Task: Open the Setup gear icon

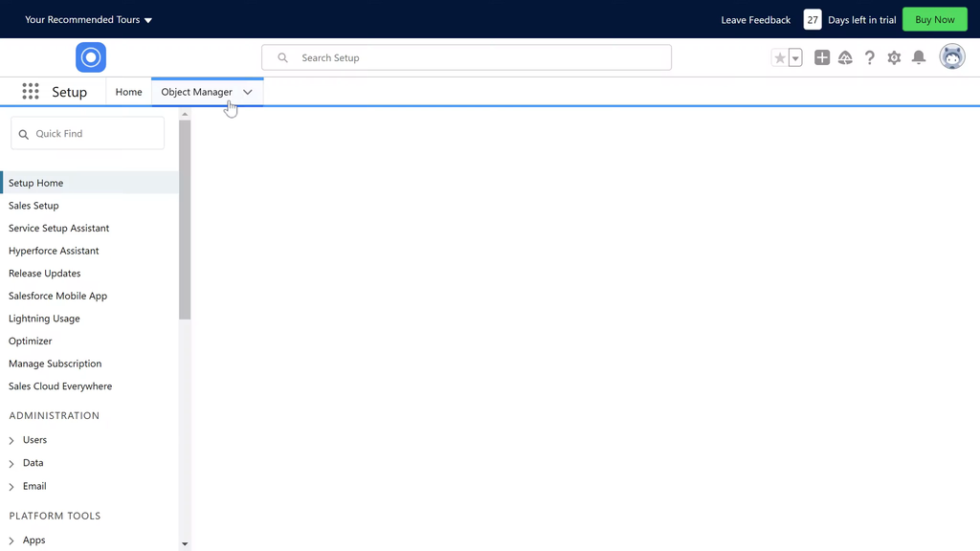Action: 894,58
